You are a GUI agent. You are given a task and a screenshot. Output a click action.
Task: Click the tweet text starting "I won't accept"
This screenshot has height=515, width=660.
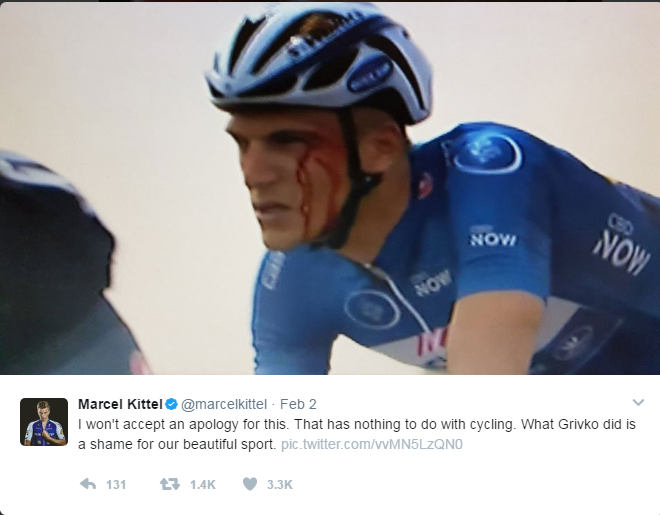(300, 424)
